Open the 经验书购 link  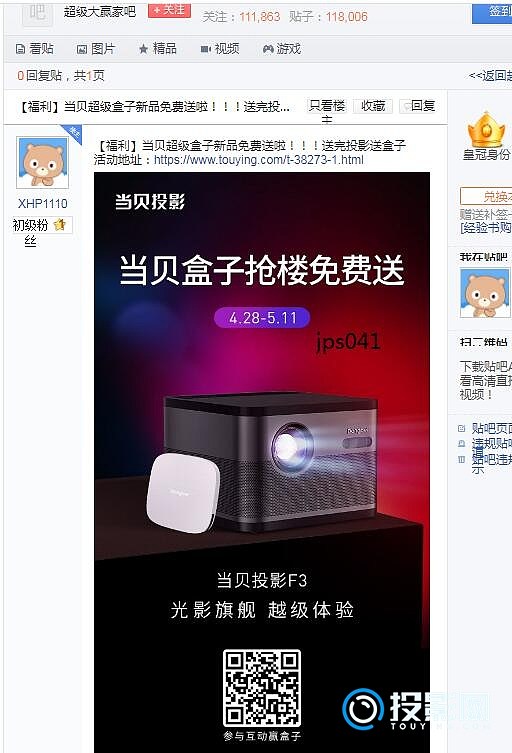[x=486, y=228]
